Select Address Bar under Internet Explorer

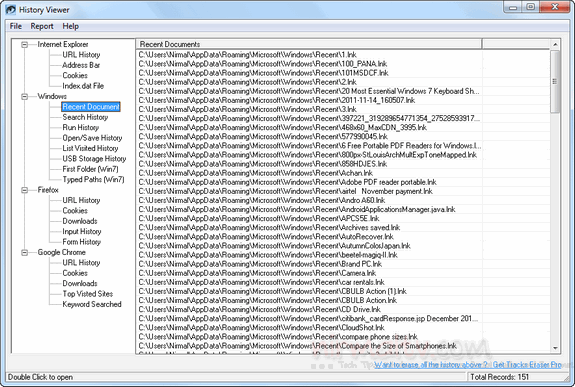point(81,65)
